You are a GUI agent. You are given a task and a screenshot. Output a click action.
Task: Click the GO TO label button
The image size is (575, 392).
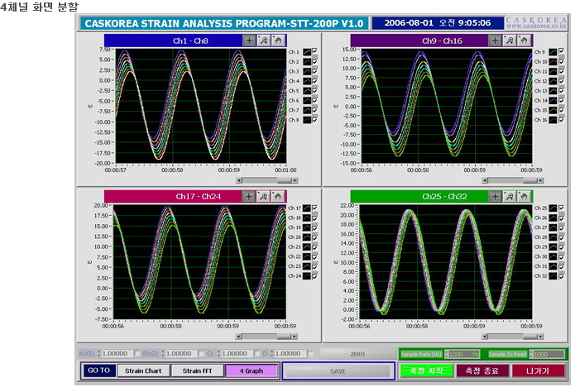click(98, 370)
